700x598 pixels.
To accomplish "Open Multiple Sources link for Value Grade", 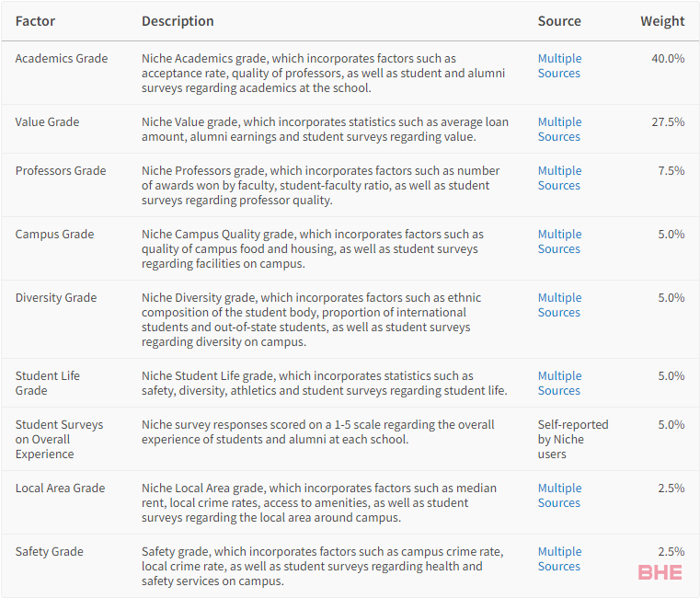I will tap(559, 129).
